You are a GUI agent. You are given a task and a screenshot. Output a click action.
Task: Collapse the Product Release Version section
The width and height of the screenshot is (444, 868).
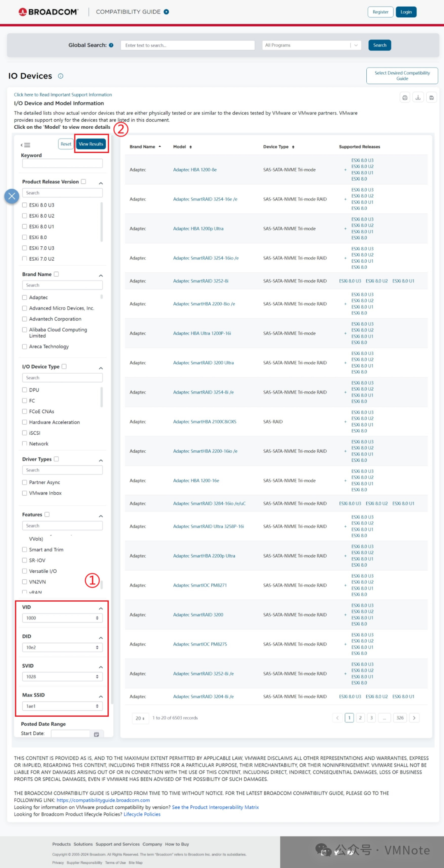coord(101,183)
